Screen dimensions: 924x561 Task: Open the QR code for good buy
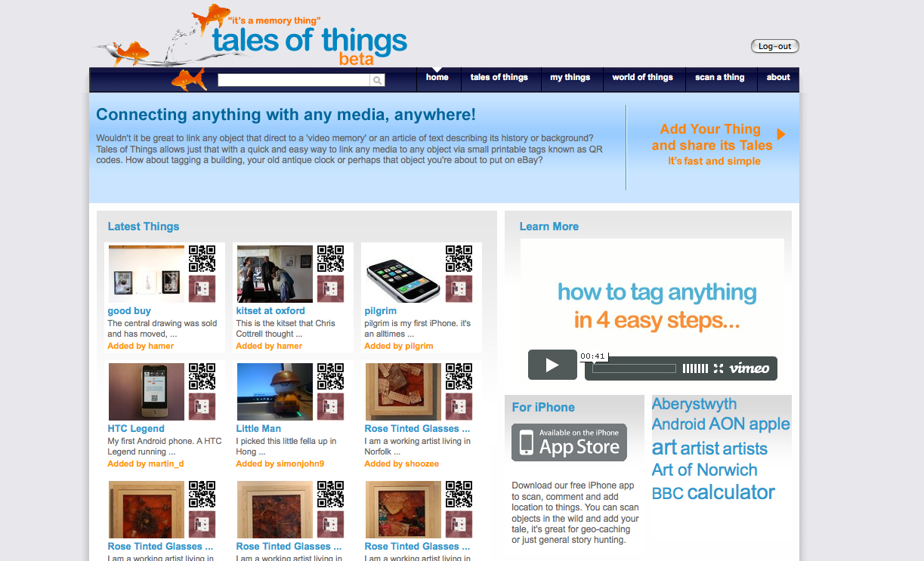(202, 259)
